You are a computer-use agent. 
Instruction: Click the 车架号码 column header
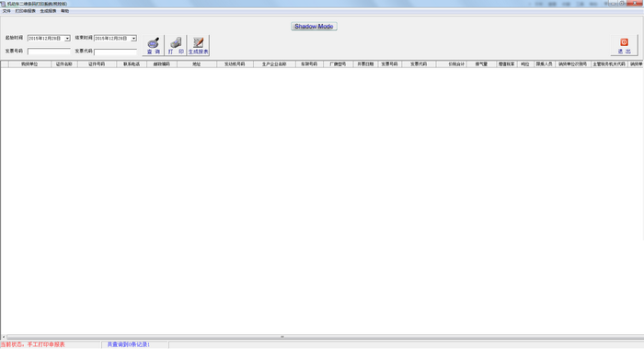(309, 64)
